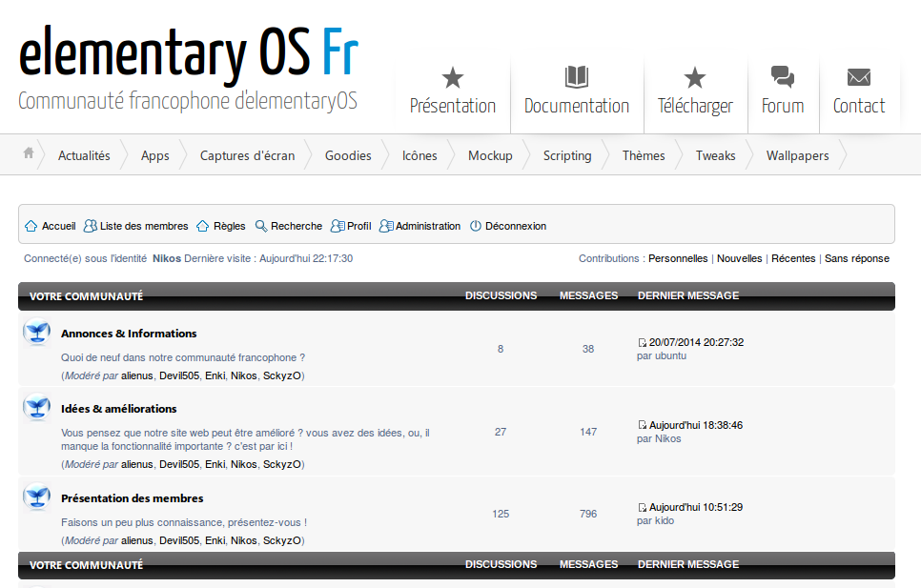
Task: Click last-post icon next to Aujourd'hui 18:38:46
Action: (x=642, y=425)
